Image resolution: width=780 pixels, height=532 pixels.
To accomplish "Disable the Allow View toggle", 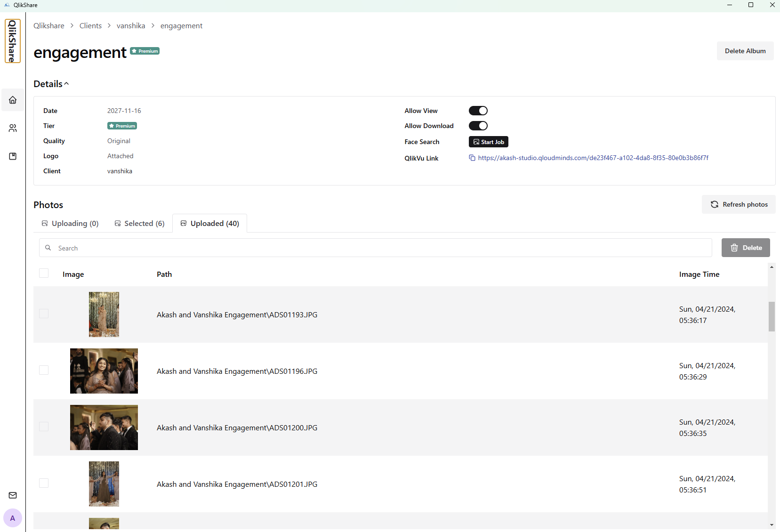I will [x=478, y=111].
